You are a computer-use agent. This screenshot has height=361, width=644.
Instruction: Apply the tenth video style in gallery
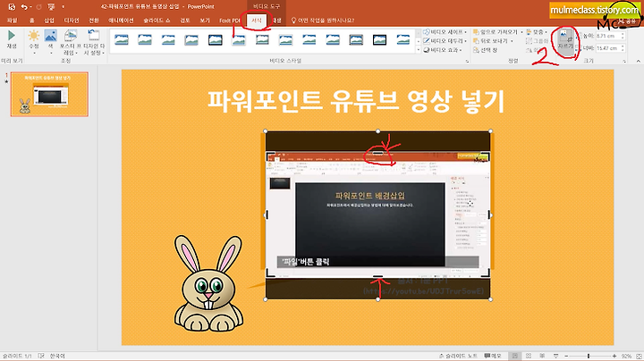click(333, 39)
